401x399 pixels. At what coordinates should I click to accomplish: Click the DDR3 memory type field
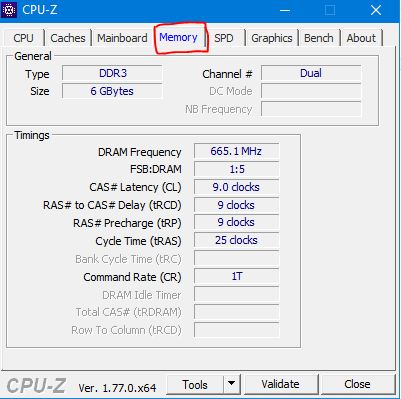pyautogui.click(x=112, y=73)
